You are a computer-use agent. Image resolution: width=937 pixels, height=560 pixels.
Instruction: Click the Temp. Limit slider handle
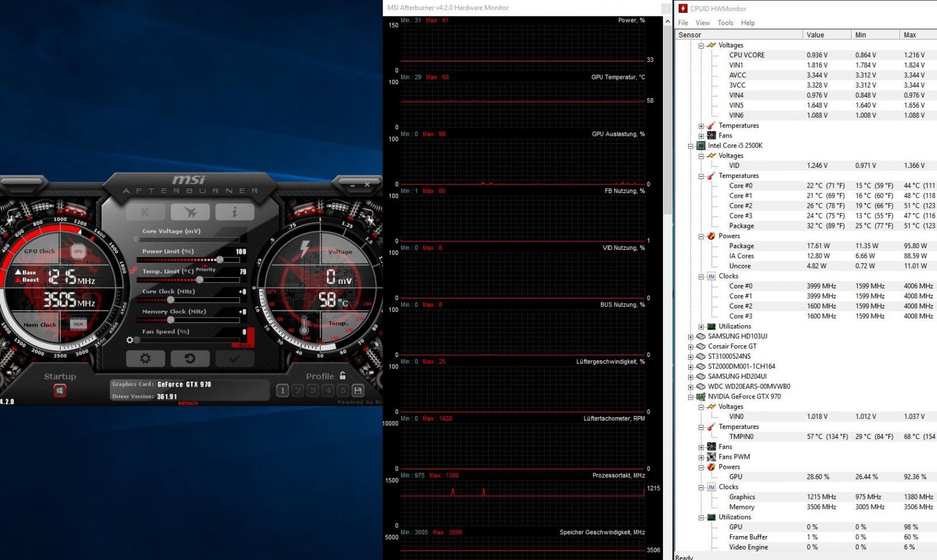[x=200, y=280]
